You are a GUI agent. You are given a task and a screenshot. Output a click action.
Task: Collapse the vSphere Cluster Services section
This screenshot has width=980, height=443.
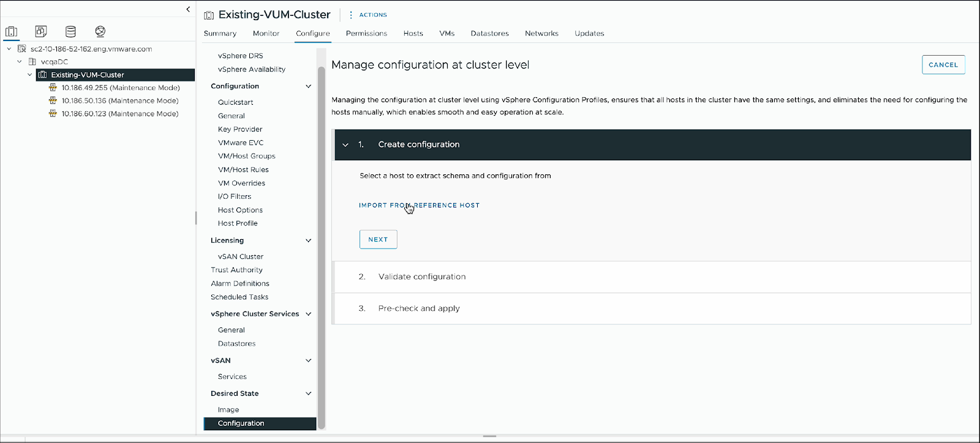[308, 314]
